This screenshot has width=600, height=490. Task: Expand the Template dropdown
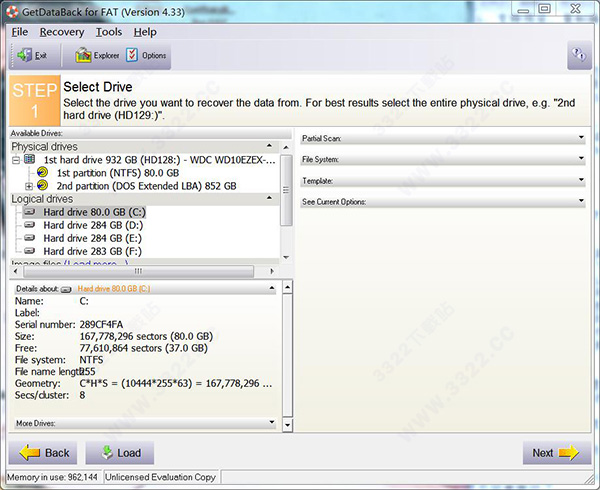581,180
